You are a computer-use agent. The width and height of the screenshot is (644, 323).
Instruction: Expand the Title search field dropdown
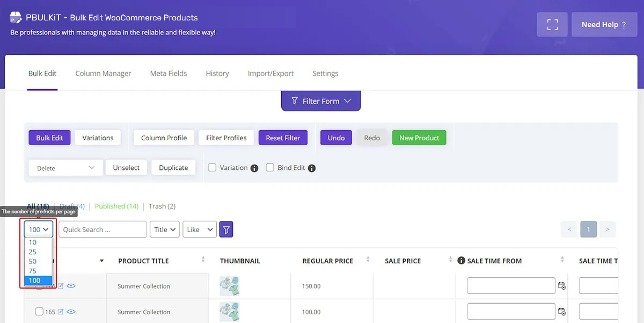click(164, 229)
